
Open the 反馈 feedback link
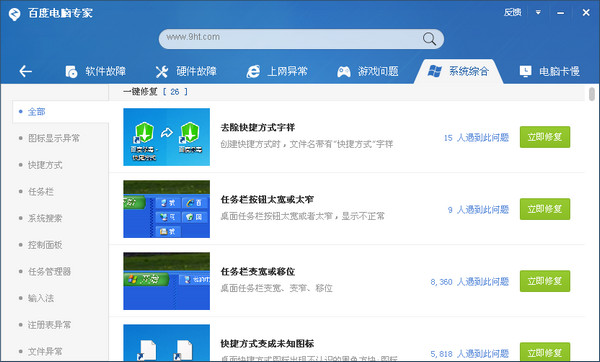(x=512, y=13)
